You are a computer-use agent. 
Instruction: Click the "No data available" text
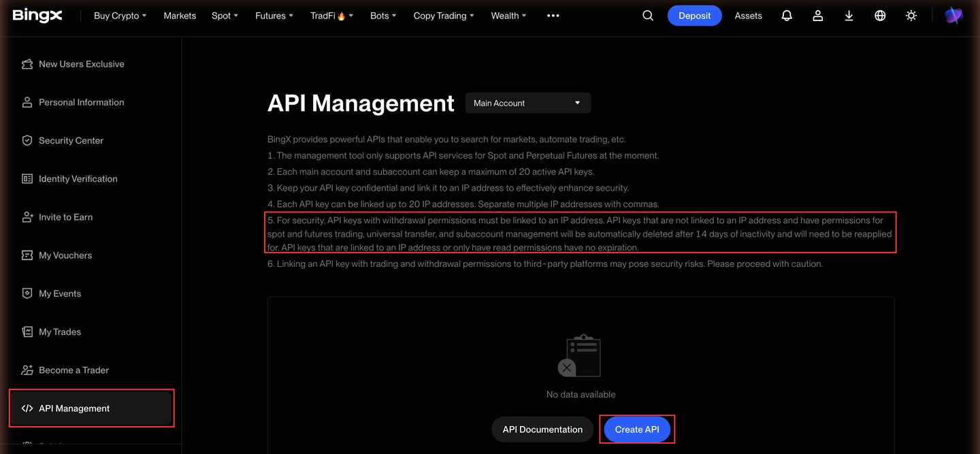(x=581, y=395)
